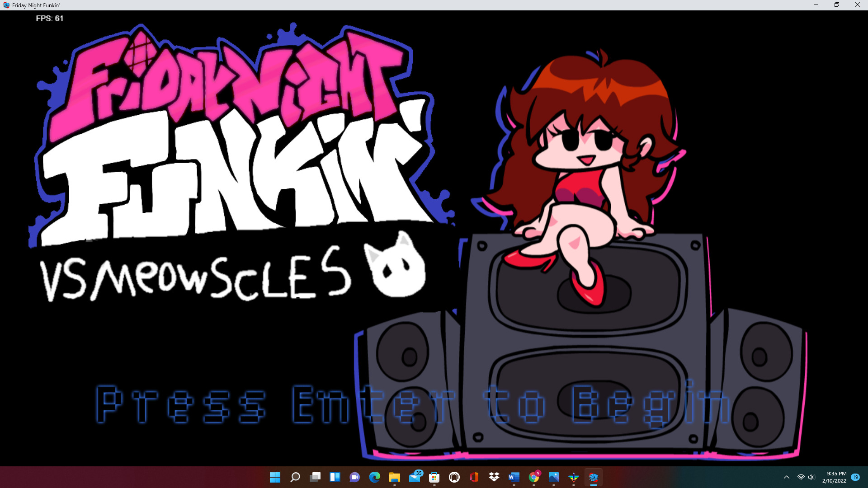Switch to the rainbow pen app in taskbar
The image size is (868, 488).
point(574,477)
